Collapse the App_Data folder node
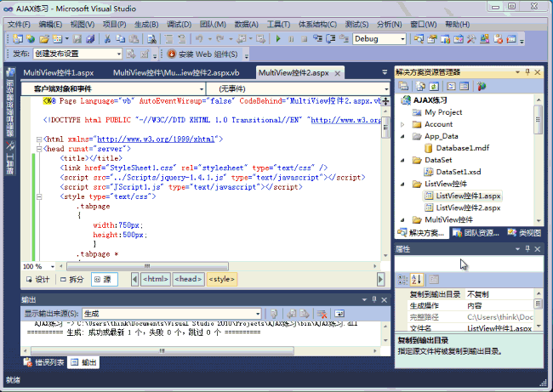The image size is (553, 392). pyautogui.click(x=402, y=136)
